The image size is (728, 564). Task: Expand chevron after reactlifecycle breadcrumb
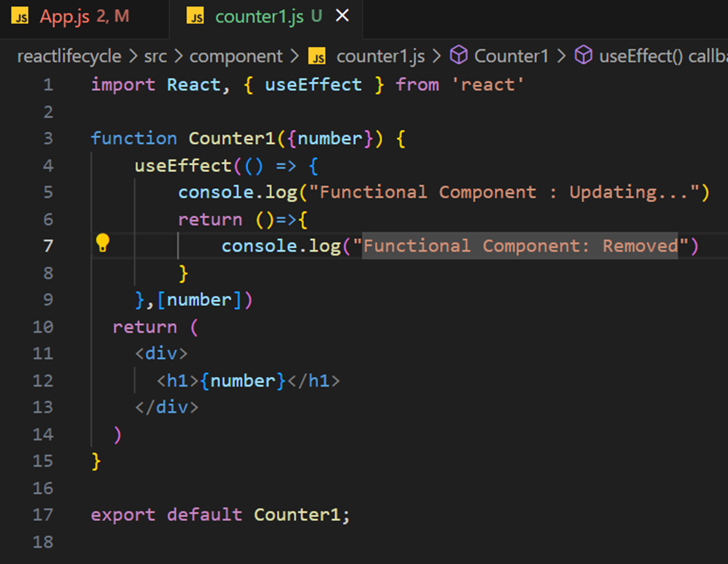[x=133, y=57]
